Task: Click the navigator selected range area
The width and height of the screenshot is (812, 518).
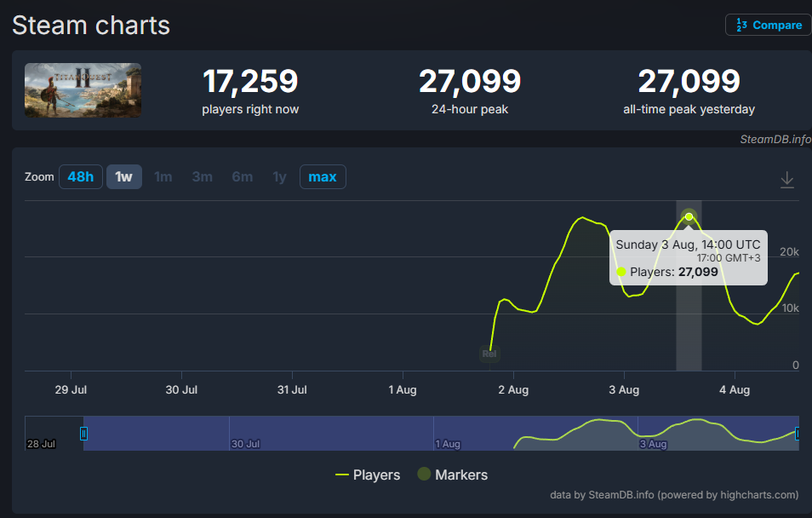Action: pos(441,433)
